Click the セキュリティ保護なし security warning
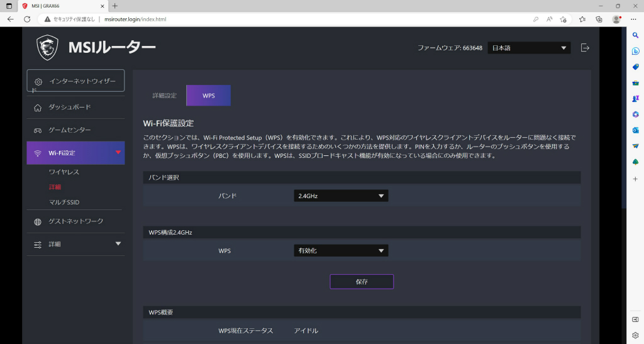644x344 pixels. [70, 19]
